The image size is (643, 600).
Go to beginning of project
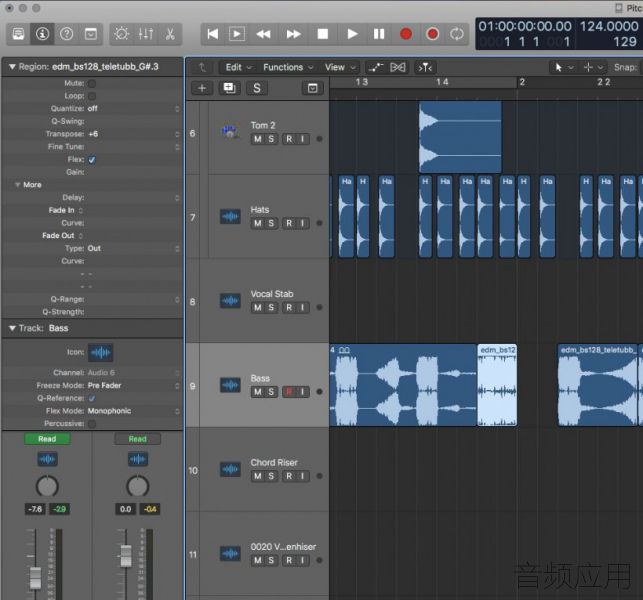click(x=212, y=34)
